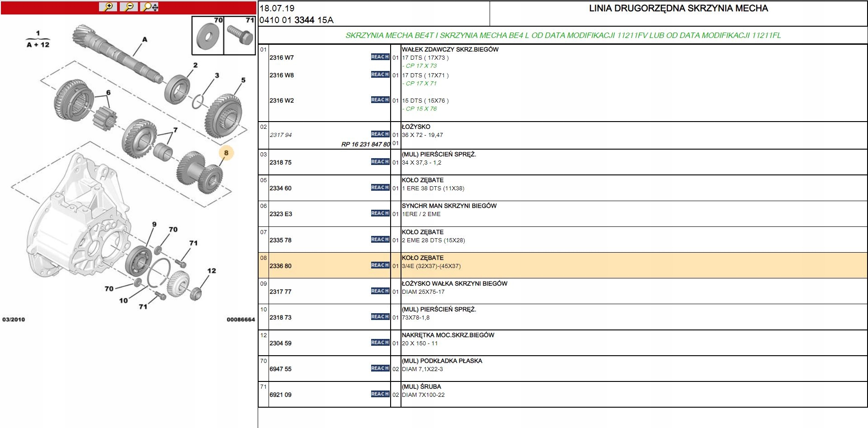
Task: Click spec 3/4E (32X37)-(45X37)
Action: [x=431, y=266]
